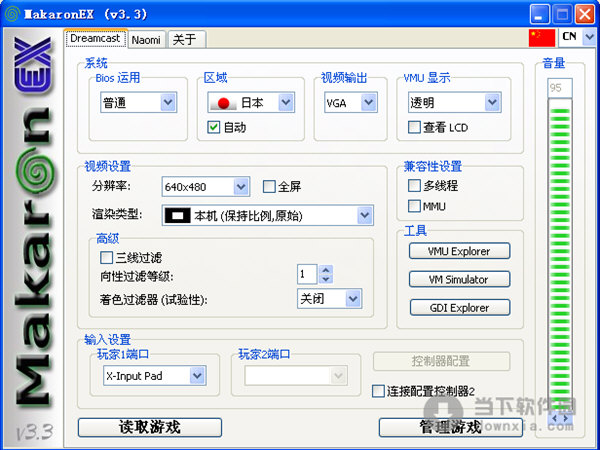Enable the 多线程 checkbox

tap(414, 186)
